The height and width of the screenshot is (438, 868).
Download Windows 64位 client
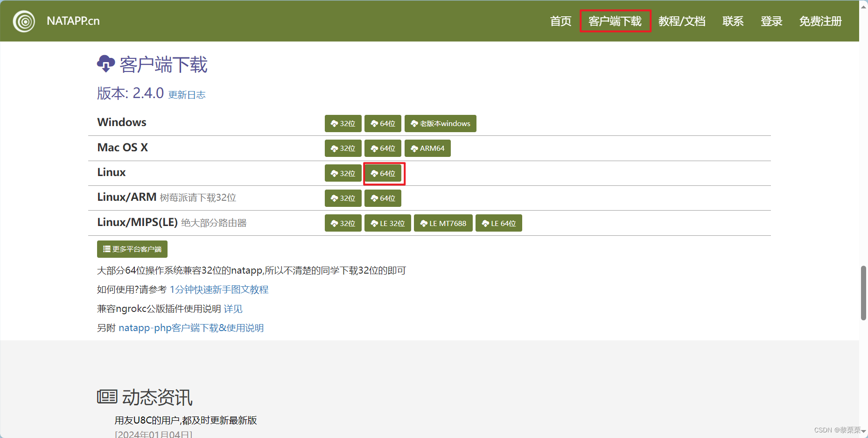[x=383, y=124]
